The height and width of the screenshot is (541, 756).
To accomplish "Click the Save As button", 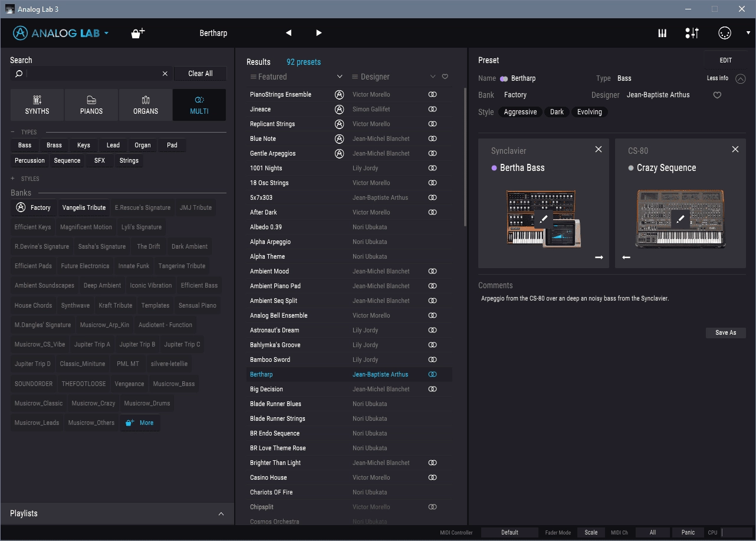I will tap(726, 332).
